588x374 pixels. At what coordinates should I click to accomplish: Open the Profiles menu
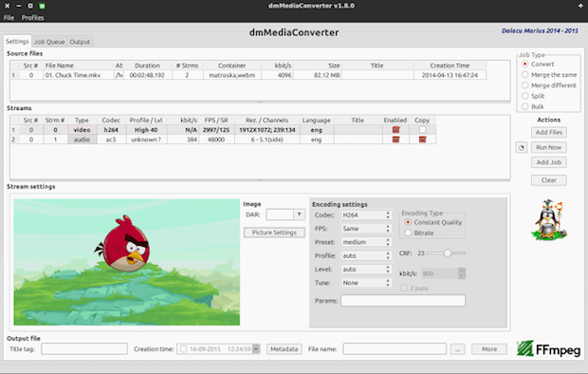32,18
